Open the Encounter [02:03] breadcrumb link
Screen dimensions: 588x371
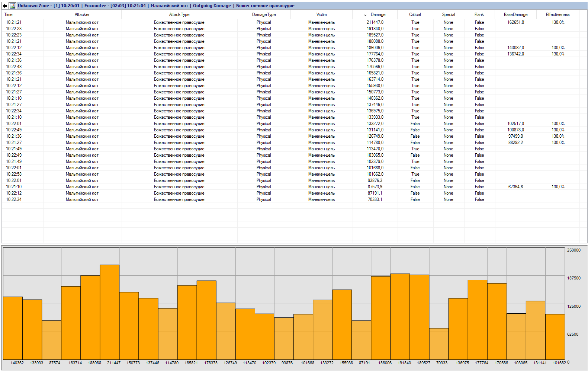(115, 6)
